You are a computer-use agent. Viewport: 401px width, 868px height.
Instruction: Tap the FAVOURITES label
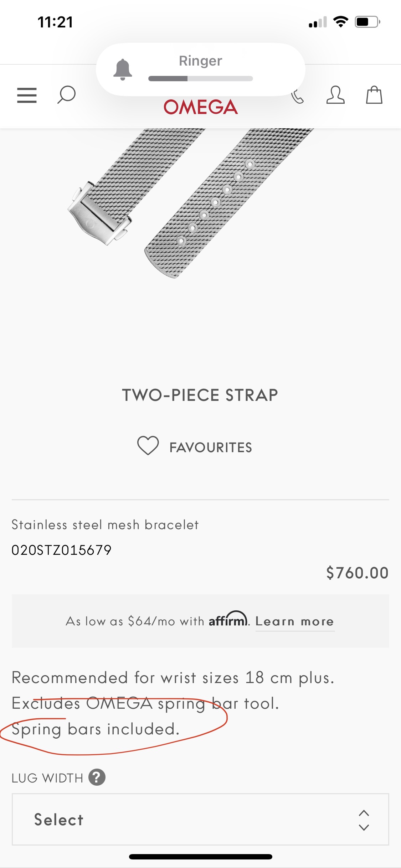211,448
